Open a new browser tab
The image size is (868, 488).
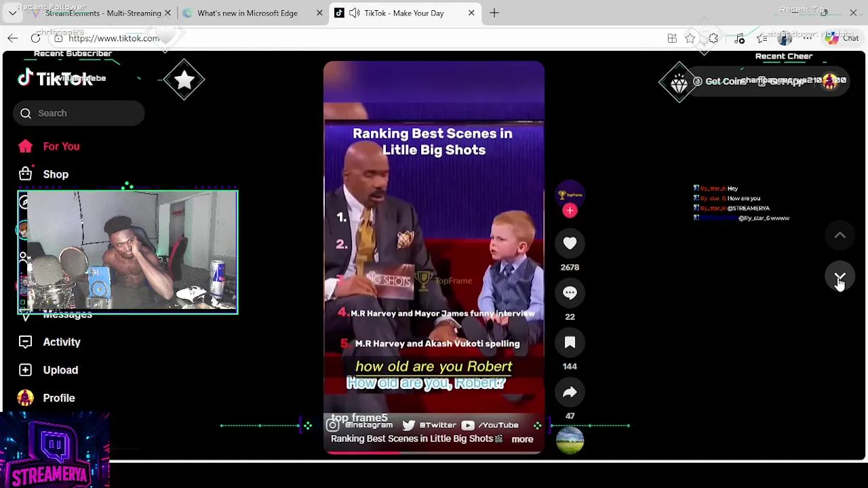point(494,13)
